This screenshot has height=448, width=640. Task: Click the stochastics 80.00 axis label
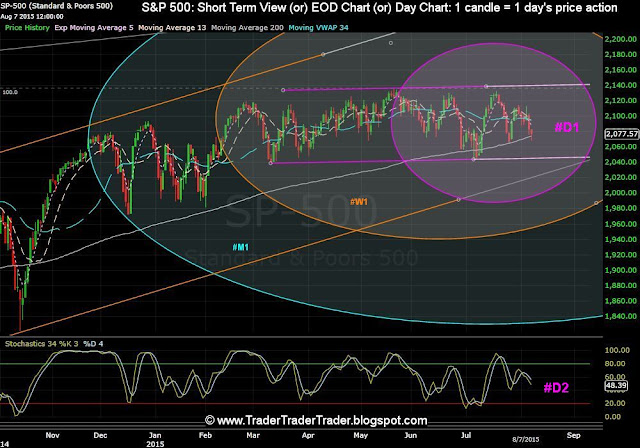[x=615, y=363]
